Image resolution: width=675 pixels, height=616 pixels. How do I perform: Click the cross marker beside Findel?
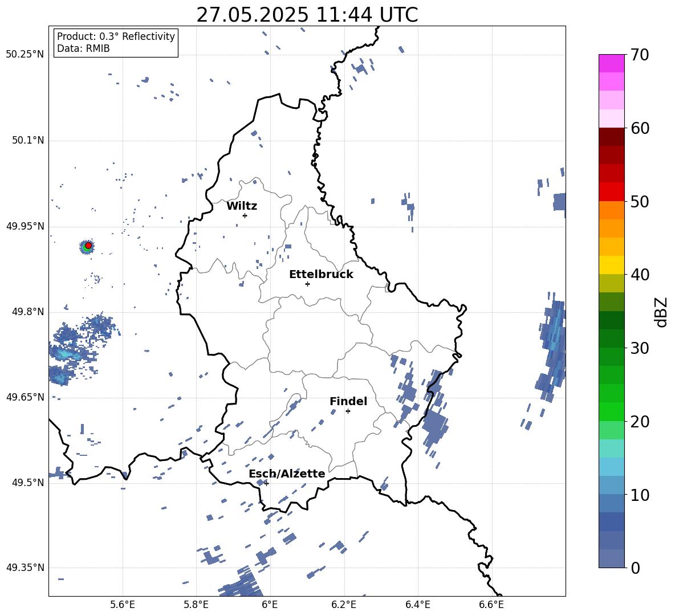[x=348, y=411]
